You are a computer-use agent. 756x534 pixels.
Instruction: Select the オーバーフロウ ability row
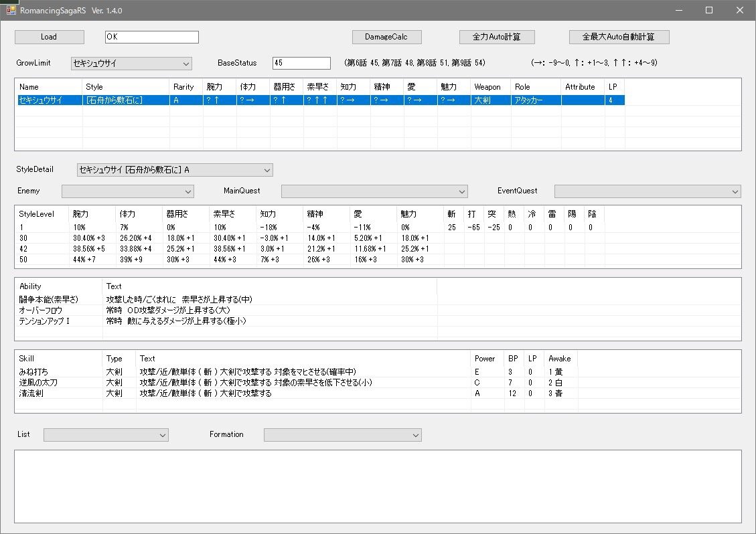tap(226, 310)
